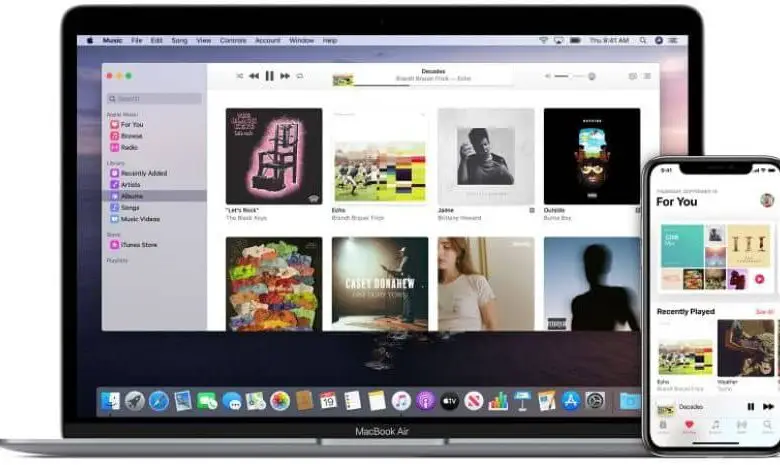780x465 pixels.
Task: Pause Decades in iPhone mini player
Action: [751, 407]
